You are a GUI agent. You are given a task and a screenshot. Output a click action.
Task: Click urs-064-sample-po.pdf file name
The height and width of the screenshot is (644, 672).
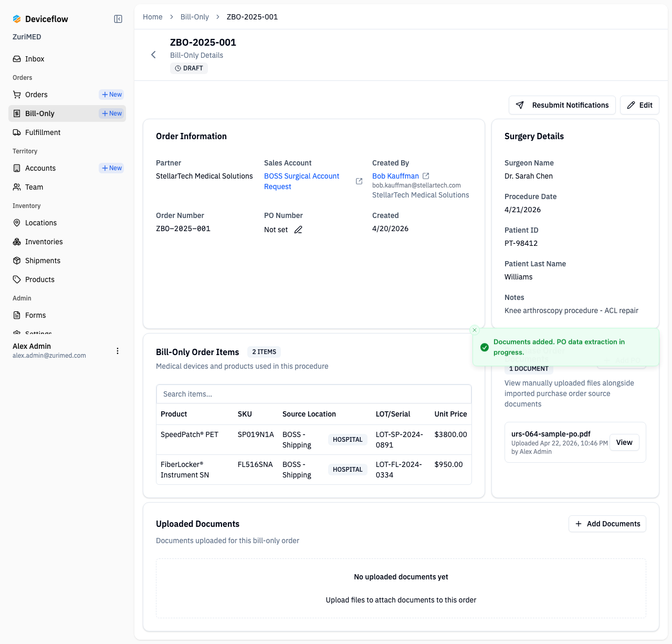(x=551, y=434)
